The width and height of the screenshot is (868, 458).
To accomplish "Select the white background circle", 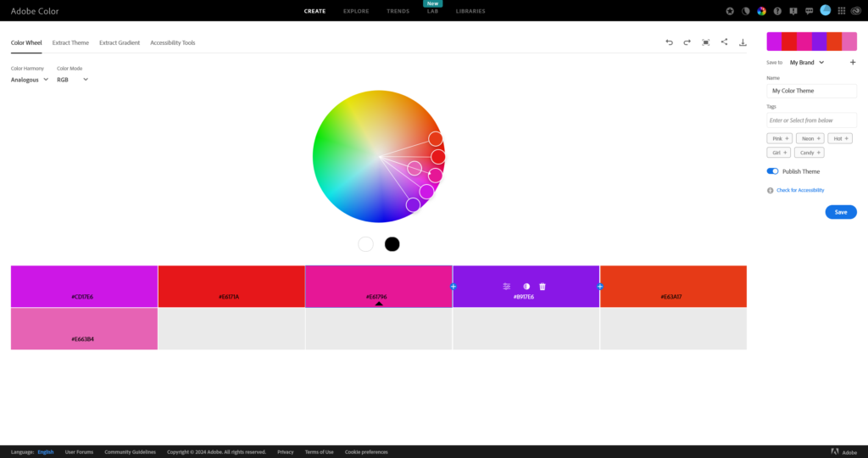I will (365, 244).
